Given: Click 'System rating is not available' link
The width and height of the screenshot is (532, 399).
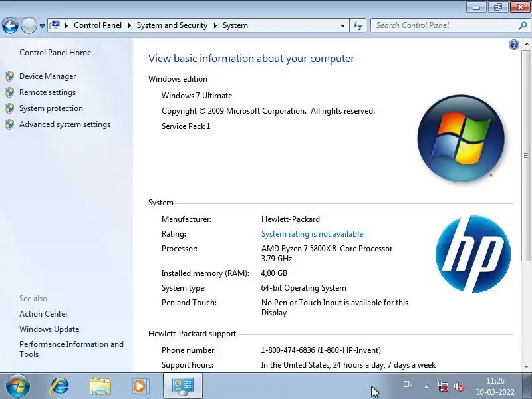Looking at the screenshot, I should (312, 234).
